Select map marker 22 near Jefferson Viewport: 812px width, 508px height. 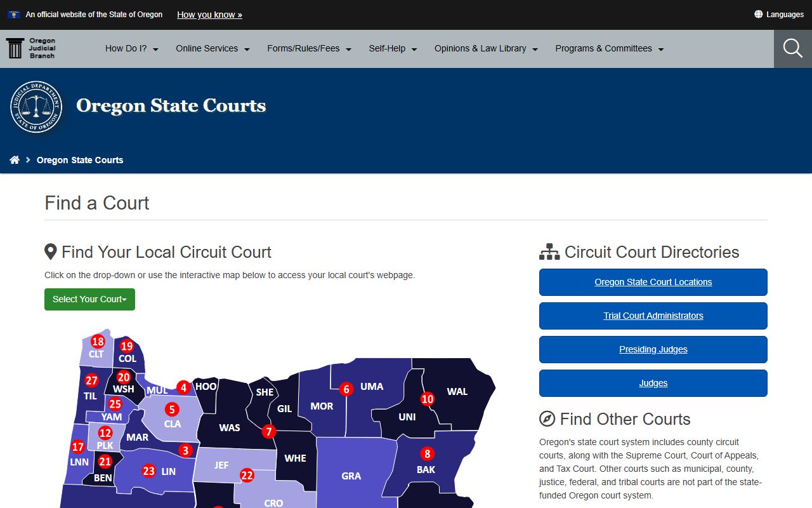pos(247,475)
